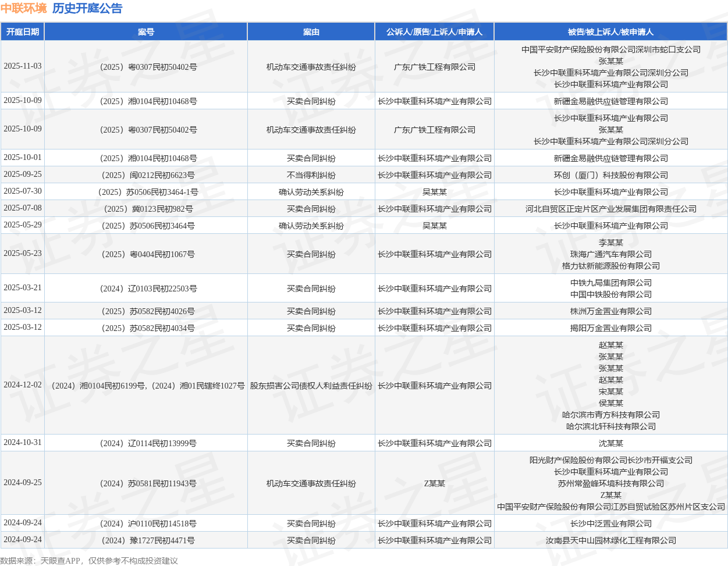The height and width of the screenshot is (566, 728).
Task: Click the date cell 2025-05-23
Action: pos(23,254)
